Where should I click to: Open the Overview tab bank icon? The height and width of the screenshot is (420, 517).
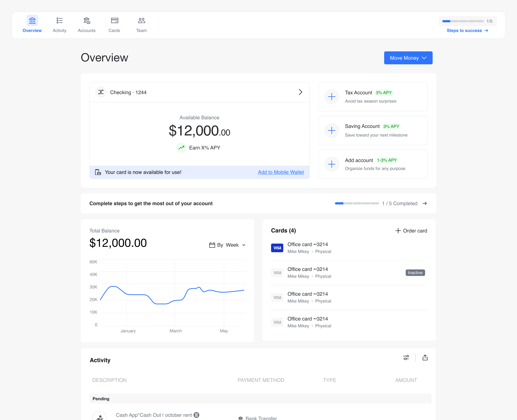tap(32, 20)
